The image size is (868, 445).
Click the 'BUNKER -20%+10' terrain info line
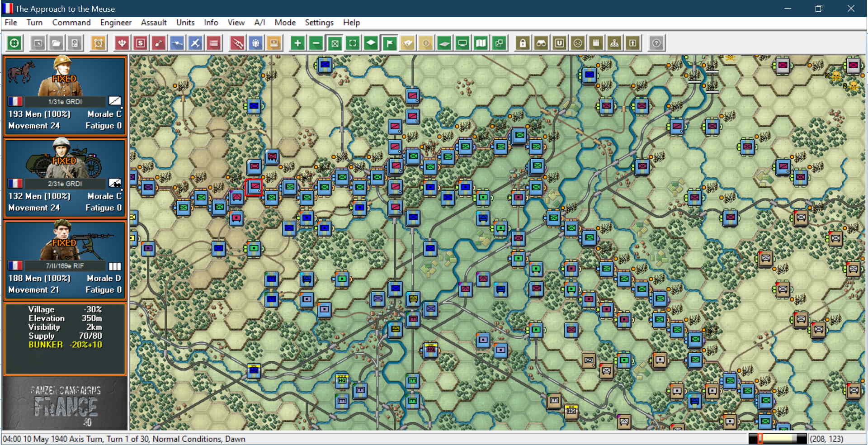click(65, 345)
